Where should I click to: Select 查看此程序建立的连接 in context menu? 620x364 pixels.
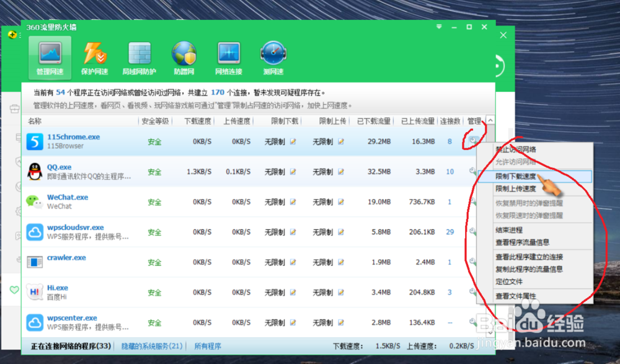529,256
